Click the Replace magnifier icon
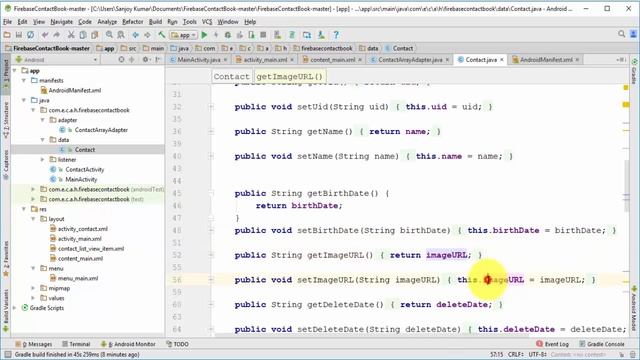Image resolution: width=640 pixels, height=360 pixels. tap(121, 35)
